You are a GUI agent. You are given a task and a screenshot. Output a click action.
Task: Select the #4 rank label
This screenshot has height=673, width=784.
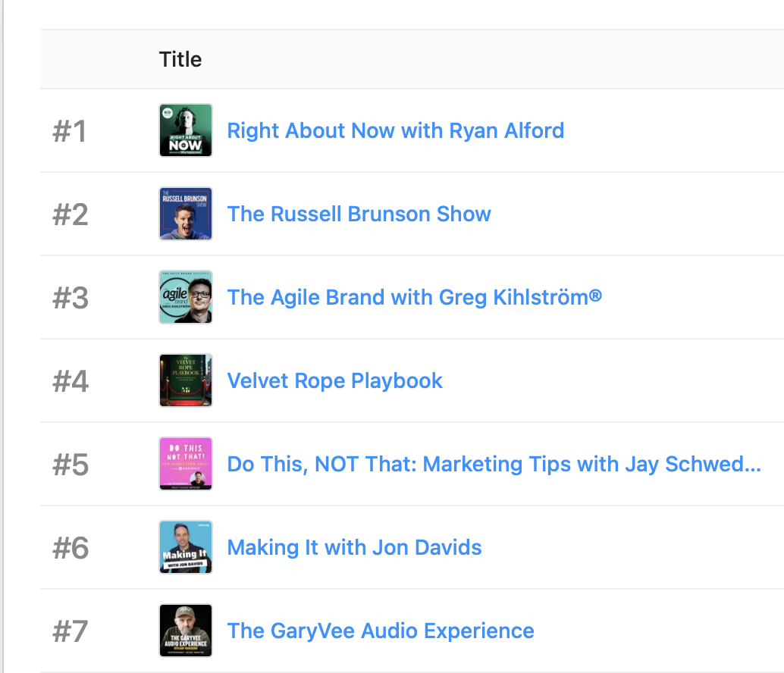[70, 381]
